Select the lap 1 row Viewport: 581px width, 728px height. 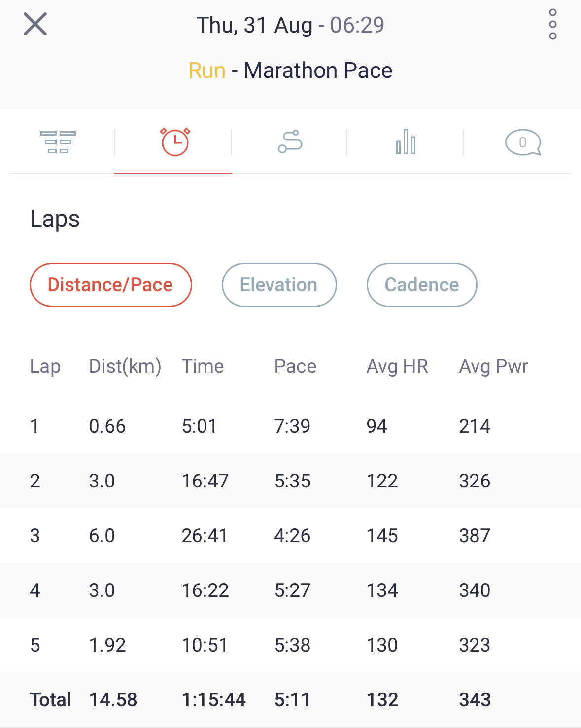pos(290,426)
